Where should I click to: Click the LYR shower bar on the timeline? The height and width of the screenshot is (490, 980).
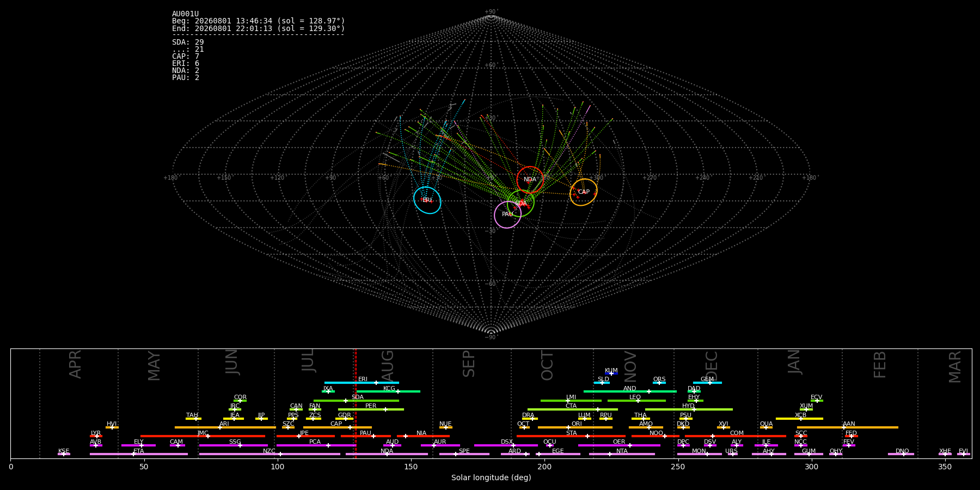click(96, 436)
